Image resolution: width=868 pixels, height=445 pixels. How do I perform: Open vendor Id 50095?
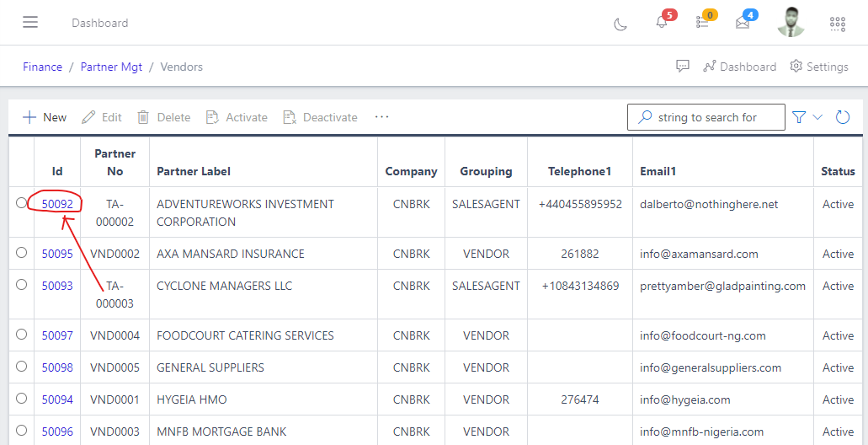(x=57, y=254)
